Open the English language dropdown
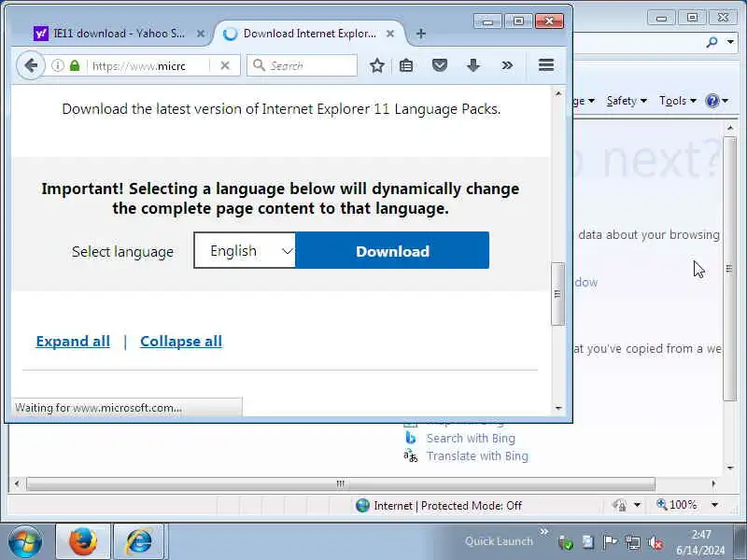The height and width of the screenshot is (560, 747). click(x=245, y=250)
